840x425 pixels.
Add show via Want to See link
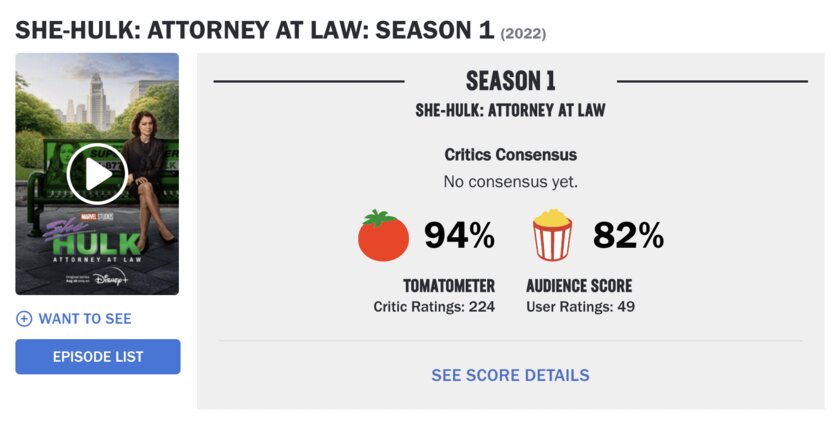point(85,319)
